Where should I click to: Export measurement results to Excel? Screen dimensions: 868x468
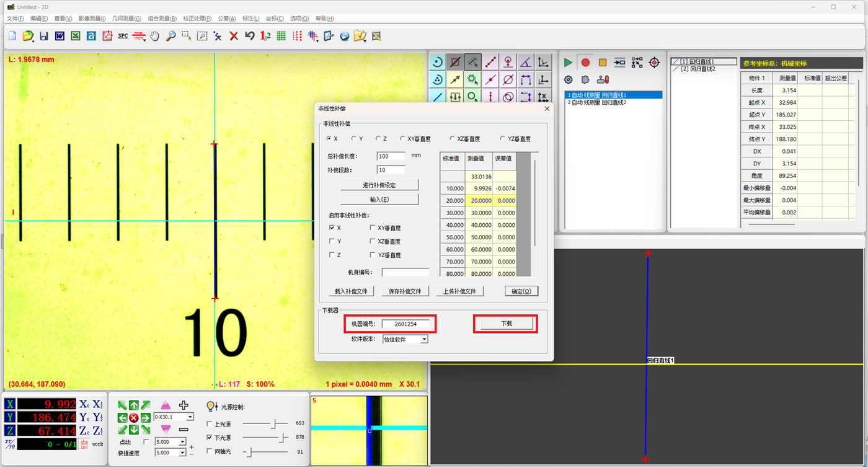coord(75,36)
